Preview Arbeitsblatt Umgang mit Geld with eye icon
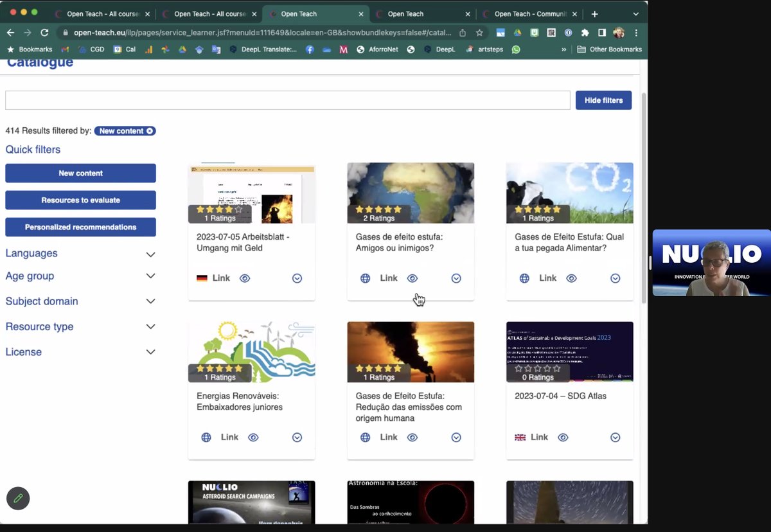This screenshot has width=771, height=532. click(245, 278)
